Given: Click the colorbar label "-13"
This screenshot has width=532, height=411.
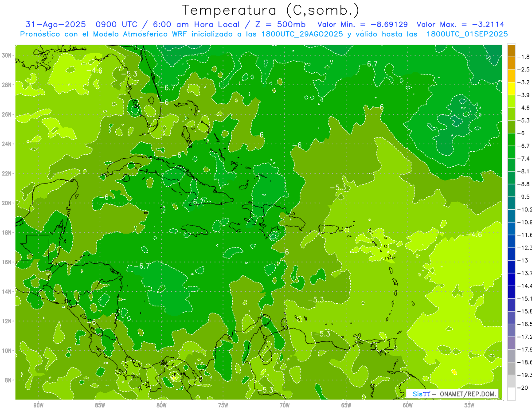Looking at the screenshot, I should (523, 260).
